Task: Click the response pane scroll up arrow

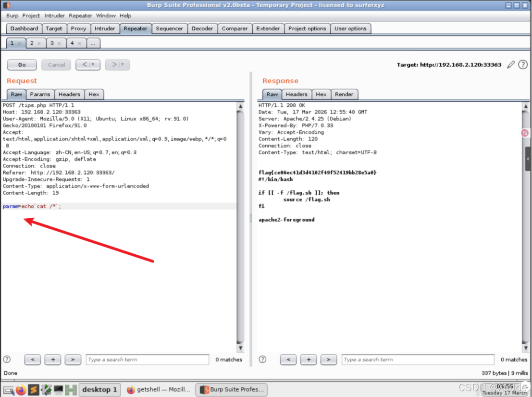Action: 526,106
